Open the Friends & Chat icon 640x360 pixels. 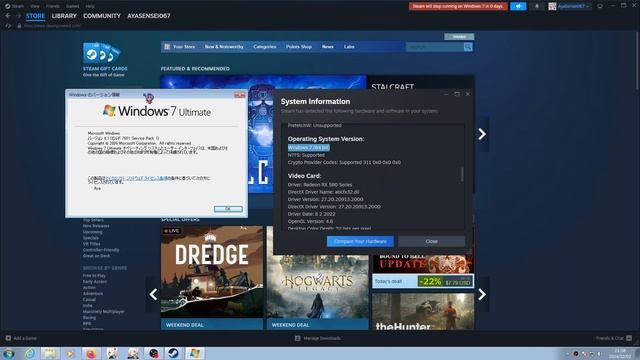coord(629,338)
